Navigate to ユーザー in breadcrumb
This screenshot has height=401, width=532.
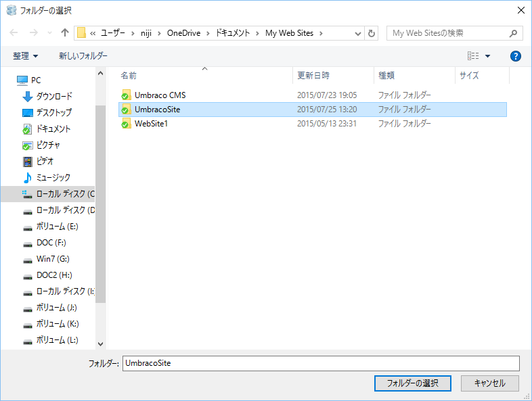click(x=112, y=33)
